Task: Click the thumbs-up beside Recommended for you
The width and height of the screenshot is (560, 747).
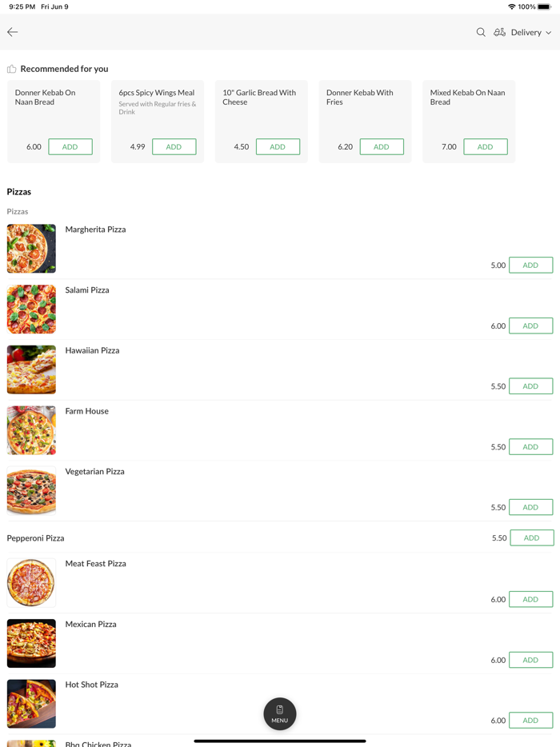Action: [x=10, y=69]
